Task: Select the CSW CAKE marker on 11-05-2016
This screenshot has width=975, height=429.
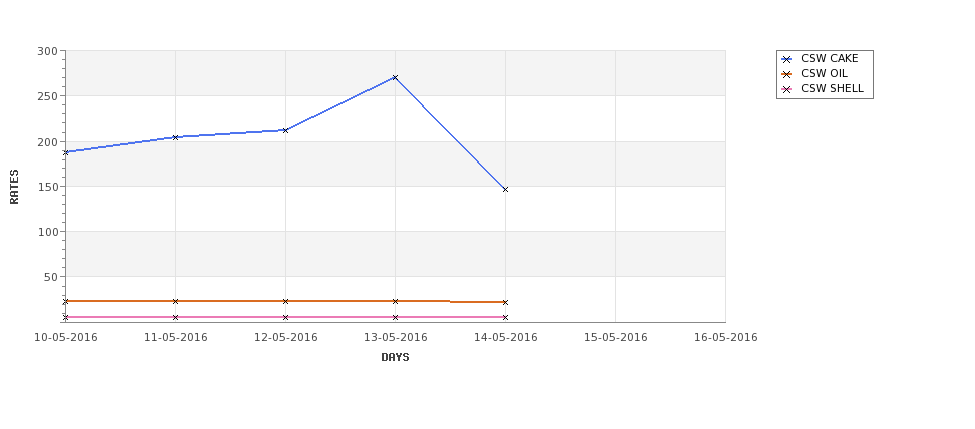Action: (x=175, y=137)
